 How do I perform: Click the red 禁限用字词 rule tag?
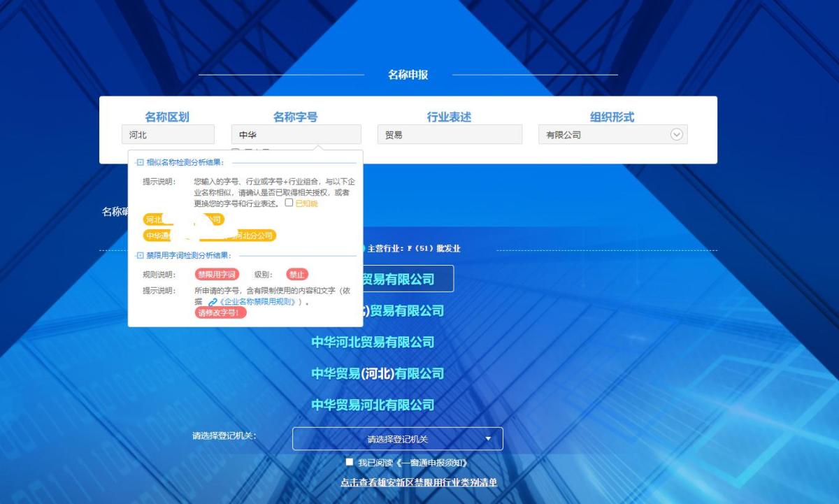(x=217, y=275)
